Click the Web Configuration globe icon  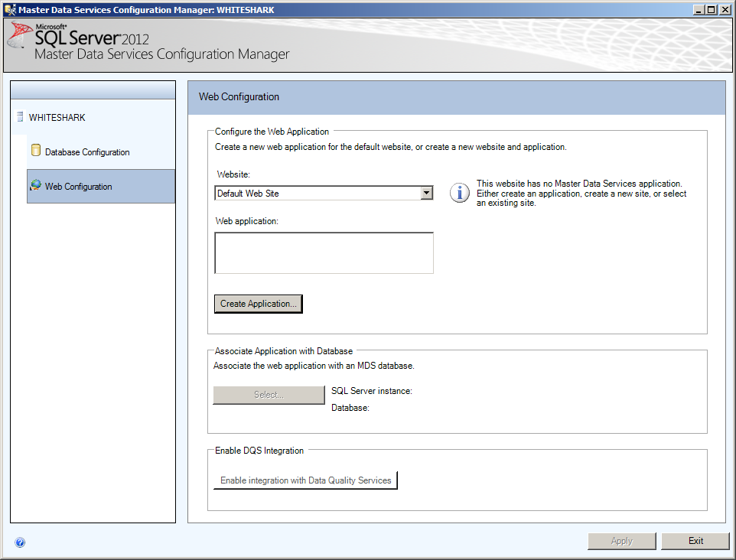[36, 185]
